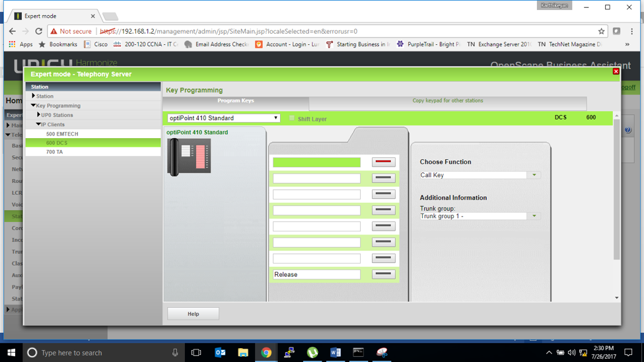
Task: Click the Windows search box
Action: coord(102,353)
